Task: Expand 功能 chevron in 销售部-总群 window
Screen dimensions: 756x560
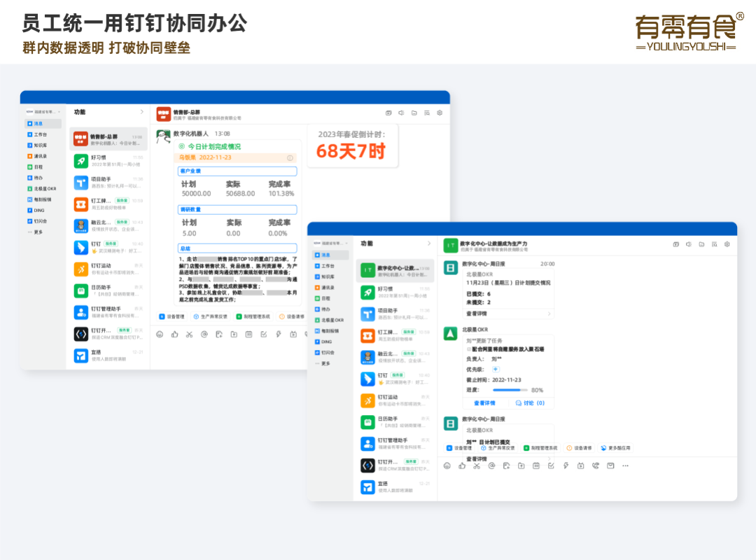Action: pyautogui.click(x=141, y=112)
